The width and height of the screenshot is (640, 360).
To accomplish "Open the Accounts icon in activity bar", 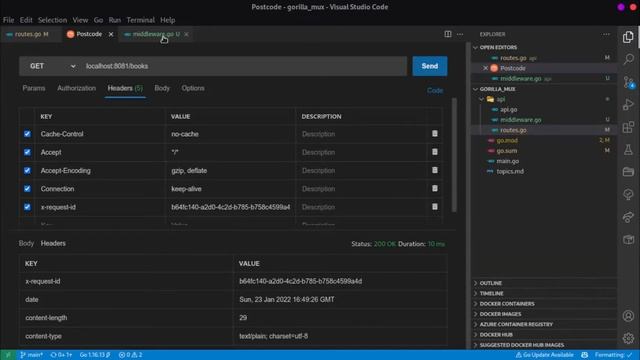I will 628,316.
